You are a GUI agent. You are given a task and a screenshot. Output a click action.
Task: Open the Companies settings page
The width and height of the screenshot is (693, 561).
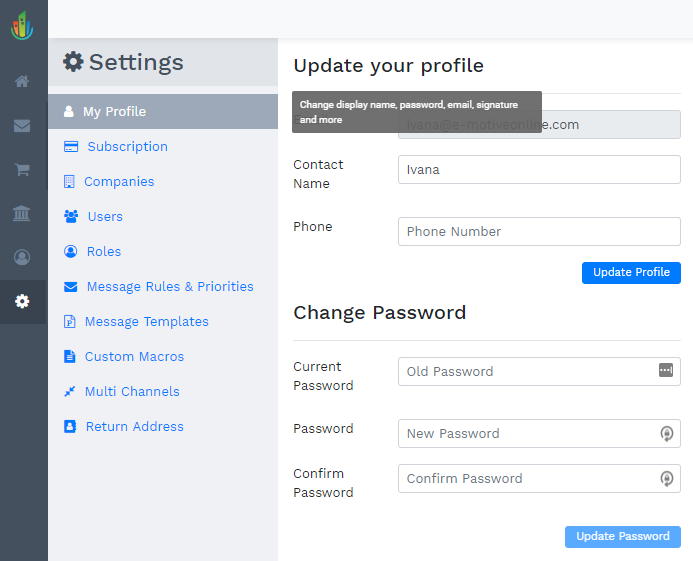pos(119,182)
